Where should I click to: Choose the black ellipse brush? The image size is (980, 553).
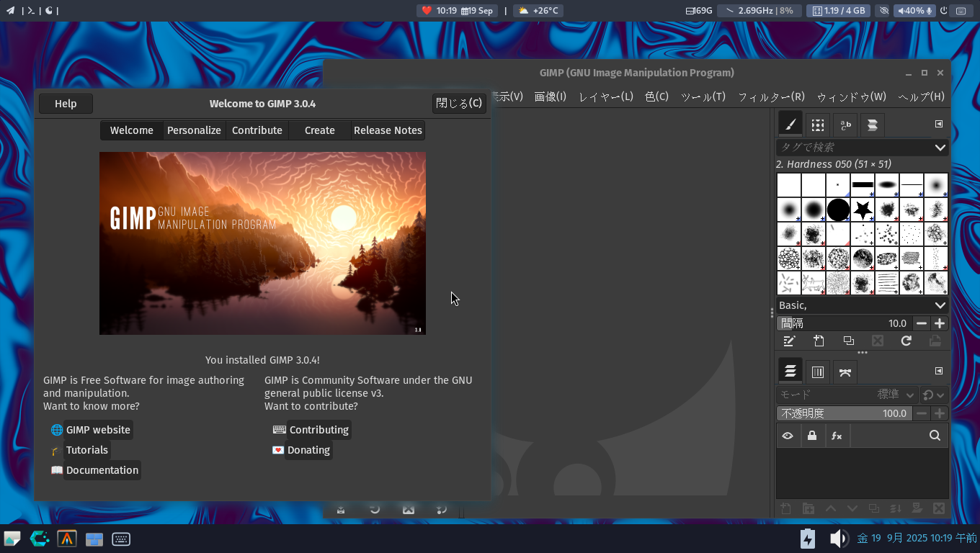coord(887,185)
